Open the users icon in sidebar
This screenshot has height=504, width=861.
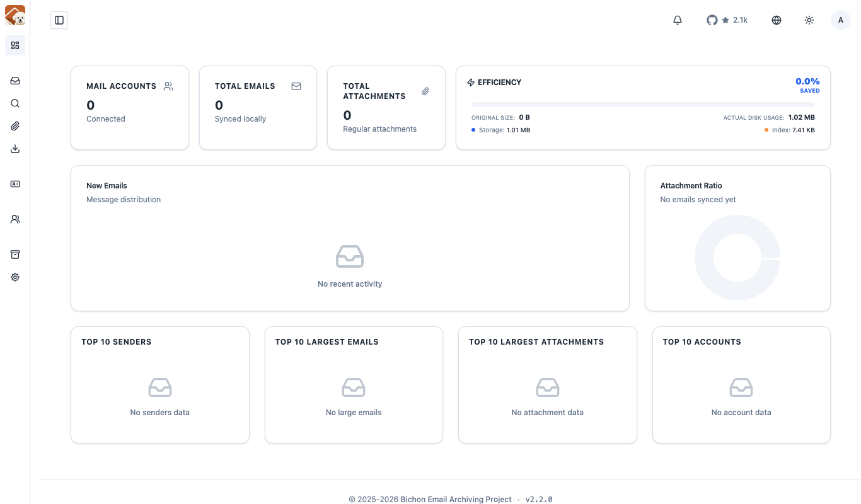(15, 219)
